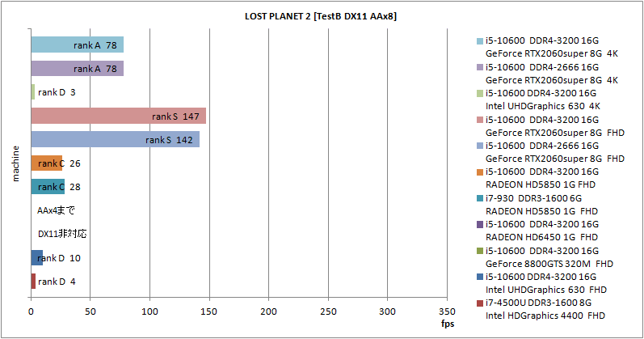Click the orange RADEON HD5850 legend swatch
This screenshot has height=339, width=644.
(480, 172)
